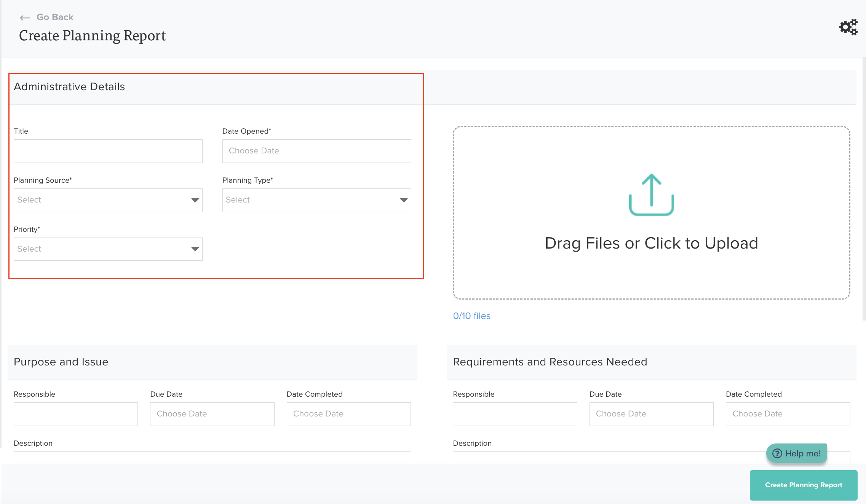This screenshot has height=504, width=866.
Task: Choose Purpose and Issue Due Date
Action: point(212,414)
